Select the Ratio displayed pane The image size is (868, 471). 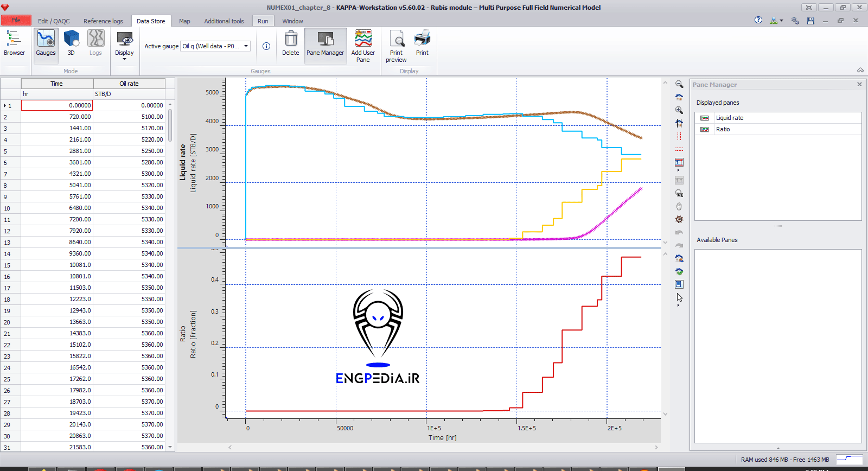point(723,129)
